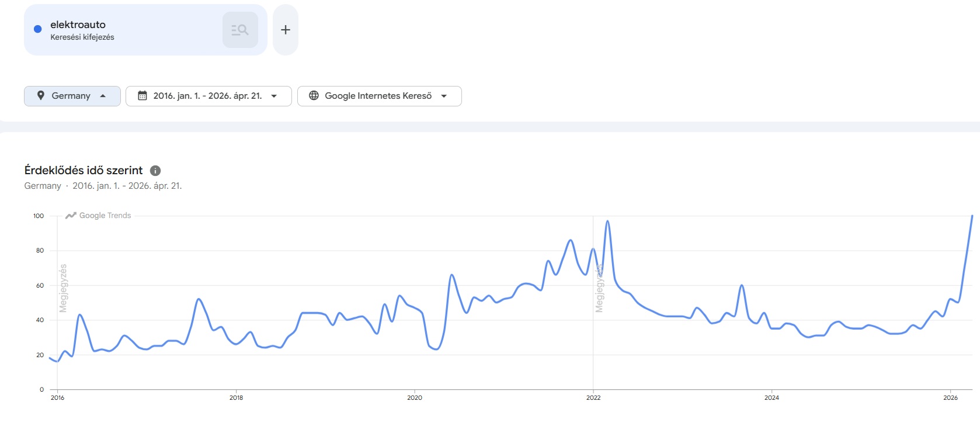This screenshot has width=980, height=432.
Task: Click the location pin icon beside Germany
Action: (41, 96)
